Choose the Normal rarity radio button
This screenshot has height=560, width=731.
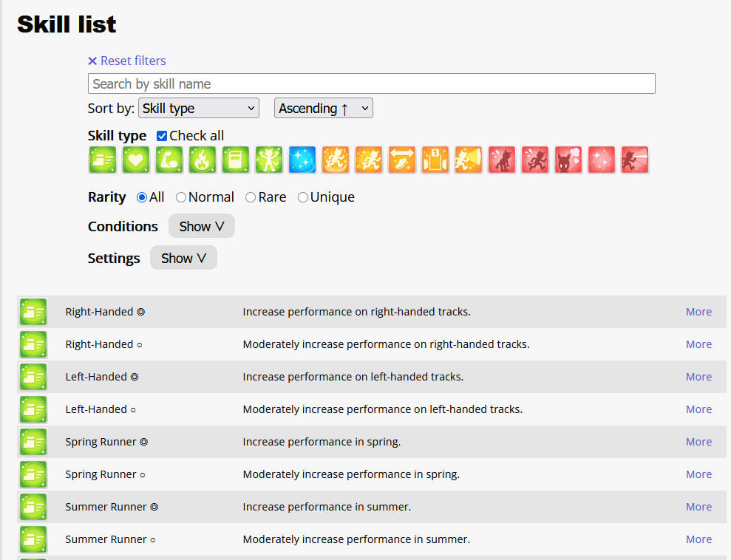[x=181, y=197]
